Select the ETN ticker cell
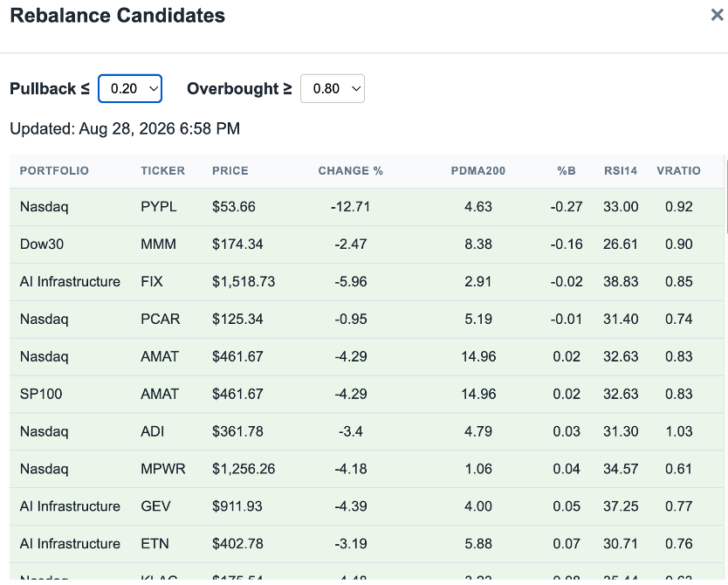728x585 pixels. pos(155,544)
